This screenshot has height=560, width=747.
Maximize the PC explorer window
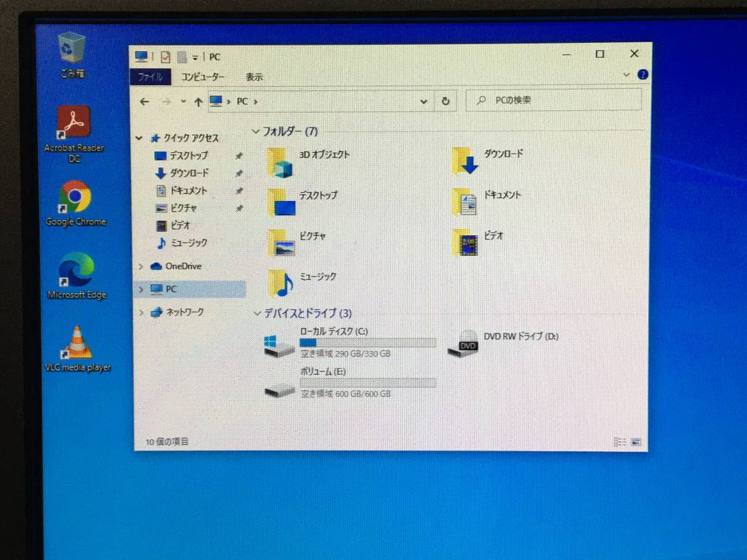(x=599, y=55)
